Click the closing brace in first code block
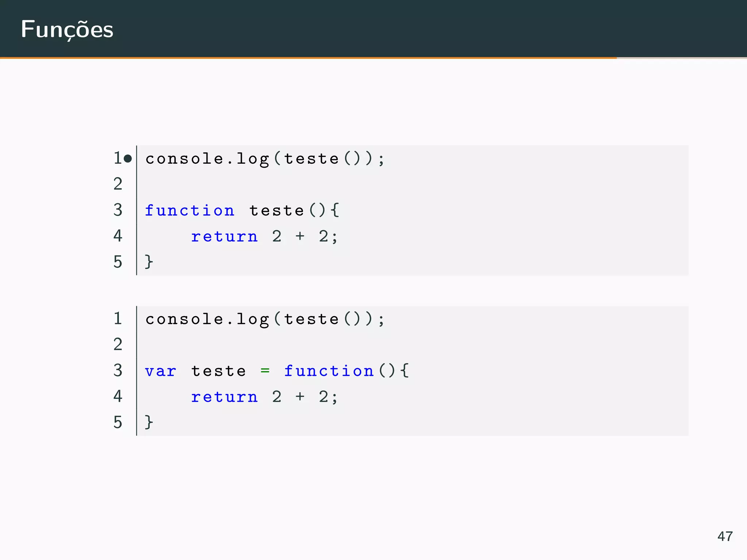This screenshot has height=560, width=747. pos(149,262)
